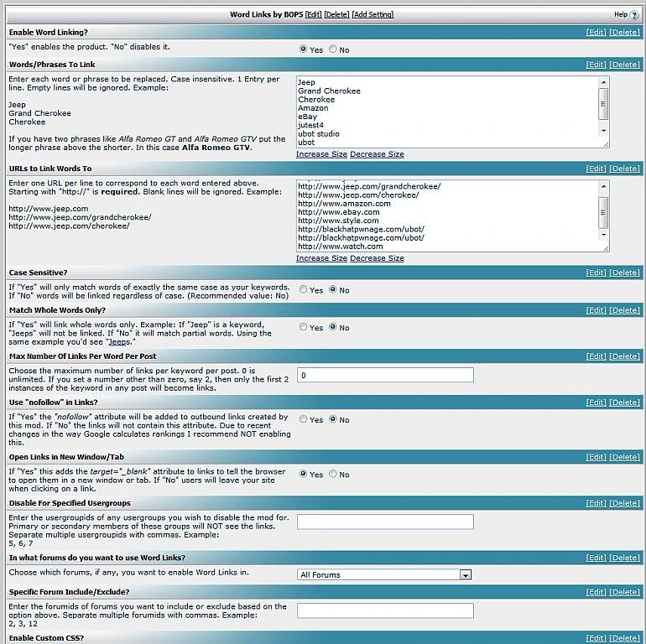Click the Disable For Specified Usergroups input field
Screen dimensions: 646x644
pyautogui.click(x=385, y=522)
